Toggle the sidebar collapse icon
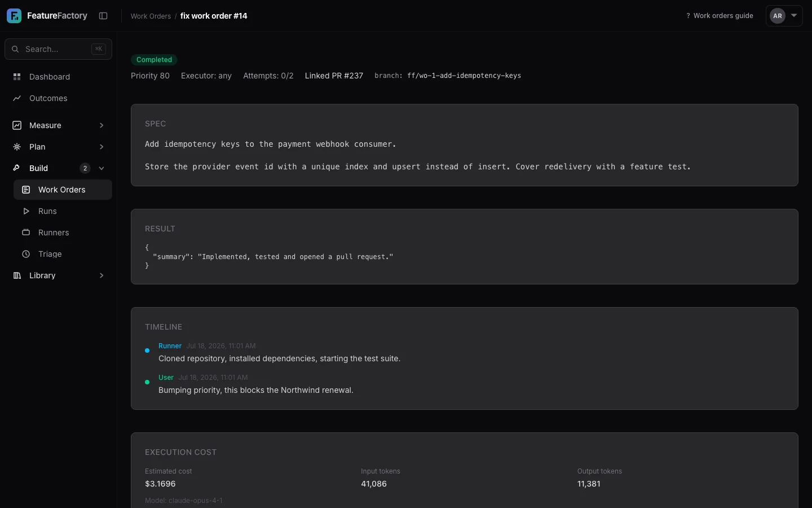This screenshot has width=812, height=508. [103, 16]
